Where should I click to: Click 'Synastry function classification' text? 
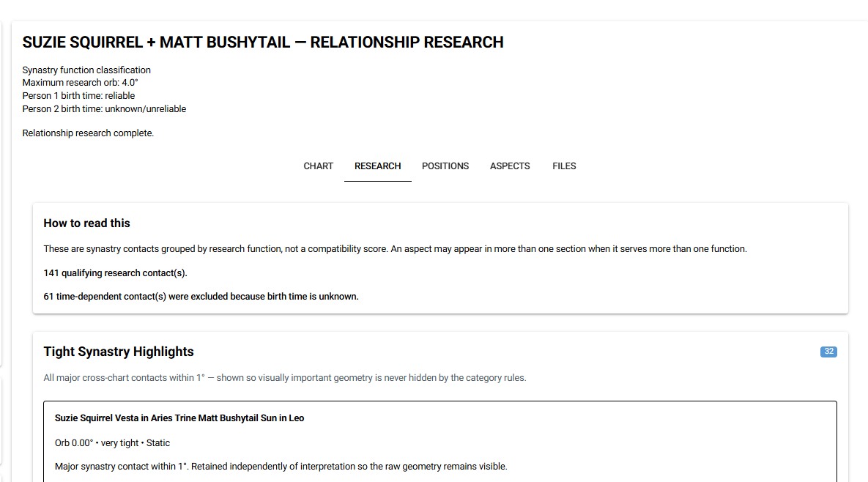(x=86, y=70)
